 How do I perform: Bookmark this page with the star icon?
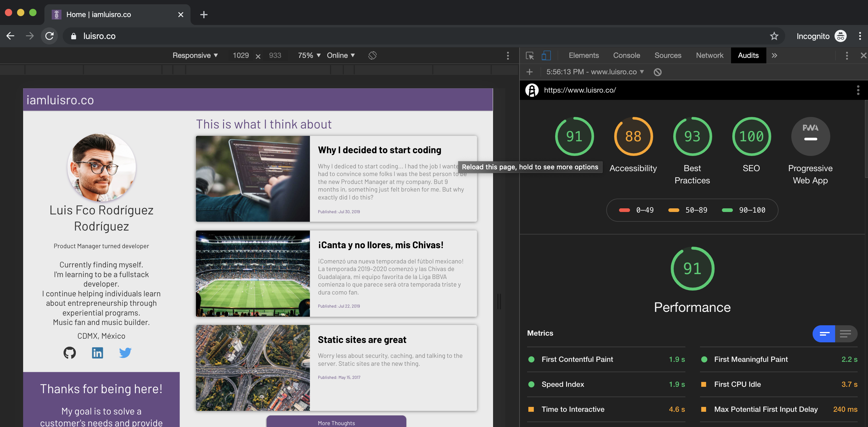774,36
